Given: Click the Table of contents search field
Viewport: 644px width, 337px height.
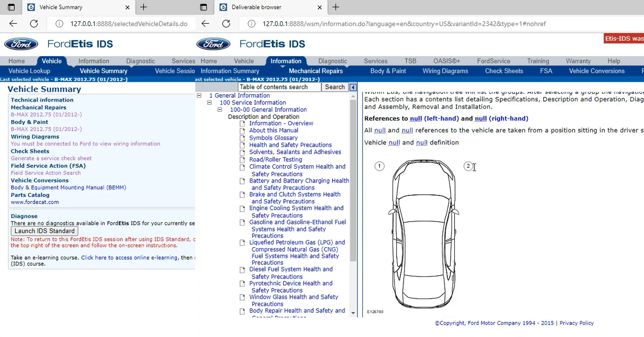Looking at the screenshot, I should 279,87.
